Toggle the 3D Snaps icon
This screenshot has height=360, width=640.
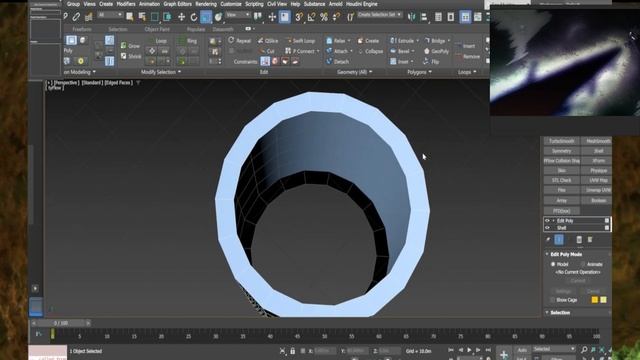tap(299, 17)
